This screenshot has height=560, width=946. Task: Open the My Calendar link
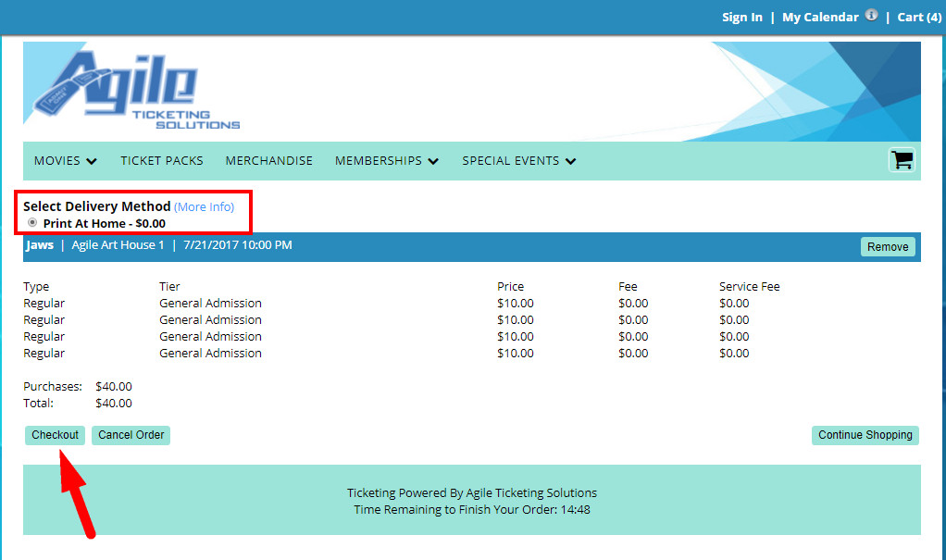820,18
